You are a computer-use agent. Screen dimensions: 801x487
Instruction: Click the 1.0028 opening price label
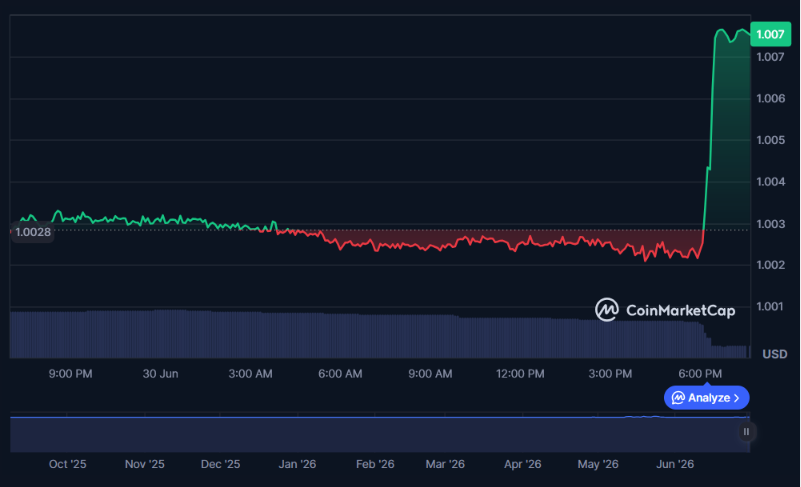pos(33,232)
